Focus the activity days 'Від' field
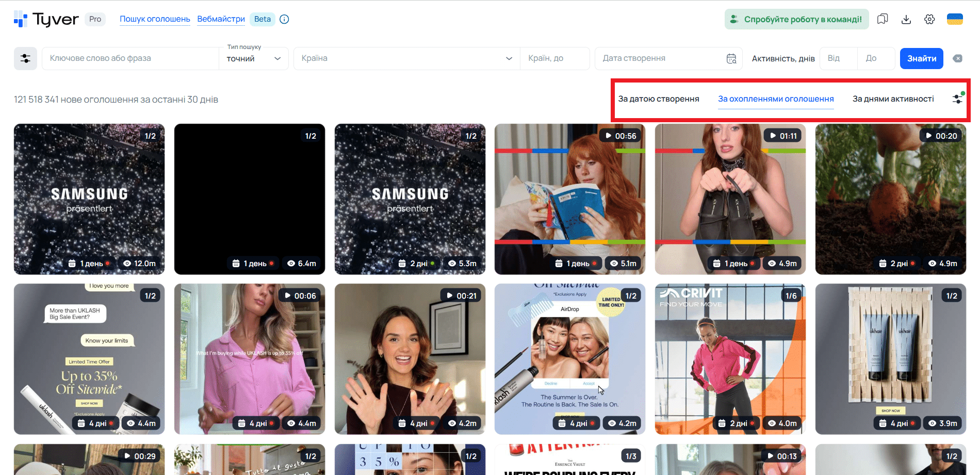This screenshot has height=475, width=980. 839,58
